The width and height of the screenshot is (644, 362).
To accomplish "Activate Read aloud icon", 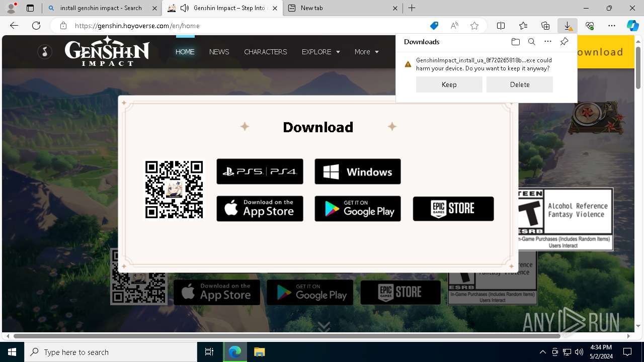I will click(x=454, y=26).
